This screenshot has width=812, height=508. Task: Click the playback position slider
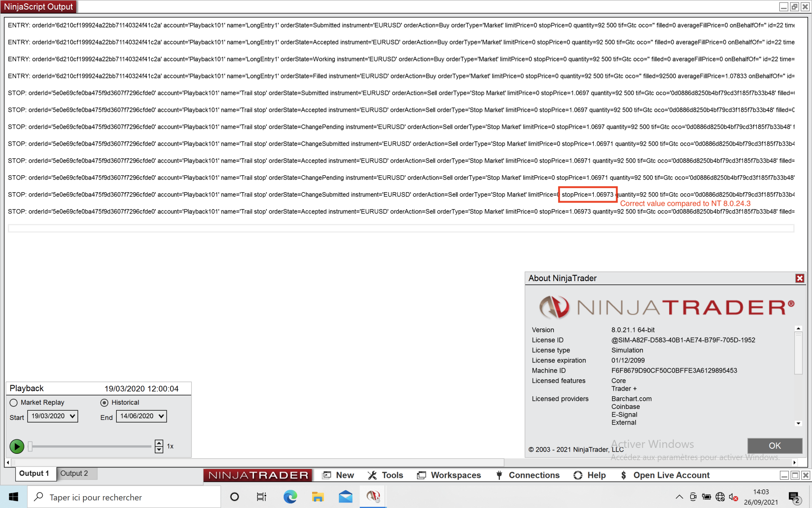[x=91, y=446]
